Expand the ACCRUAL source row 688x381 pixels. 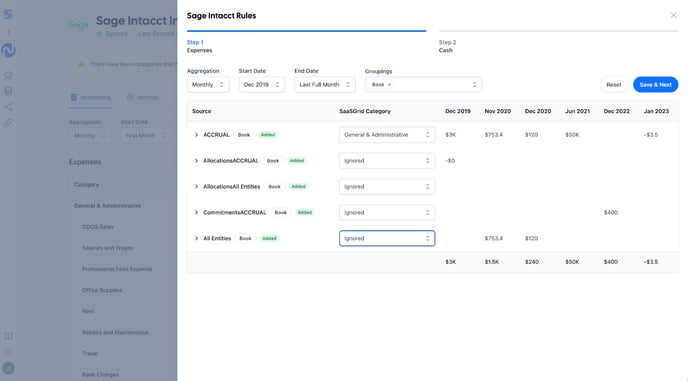[x=196, y=135]
